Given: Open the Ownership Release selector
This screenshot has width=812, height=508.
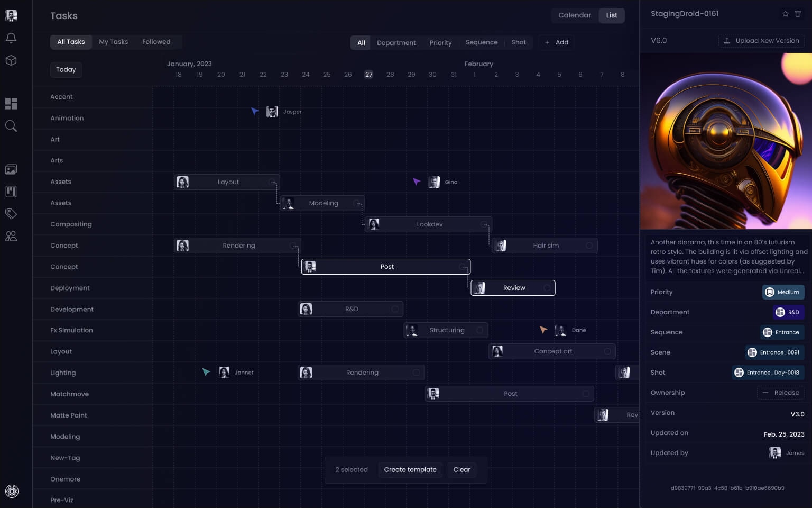Looking at the screenshot, I should (x=781, y=393).
